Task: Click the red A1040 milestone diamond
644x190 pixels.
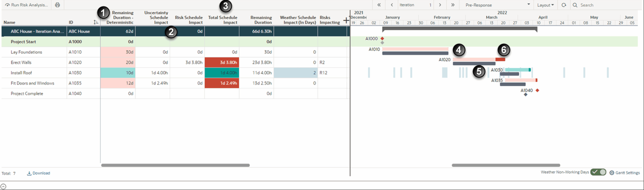Action: 537,90
